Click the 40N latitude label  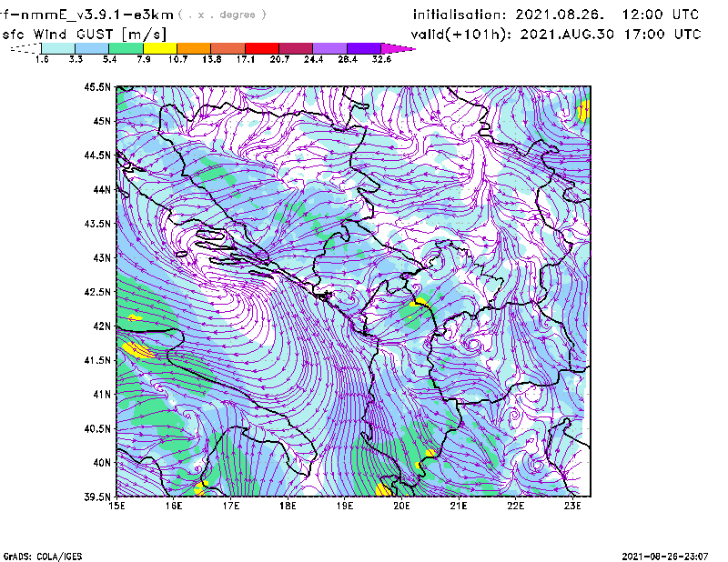pos(102,463)
